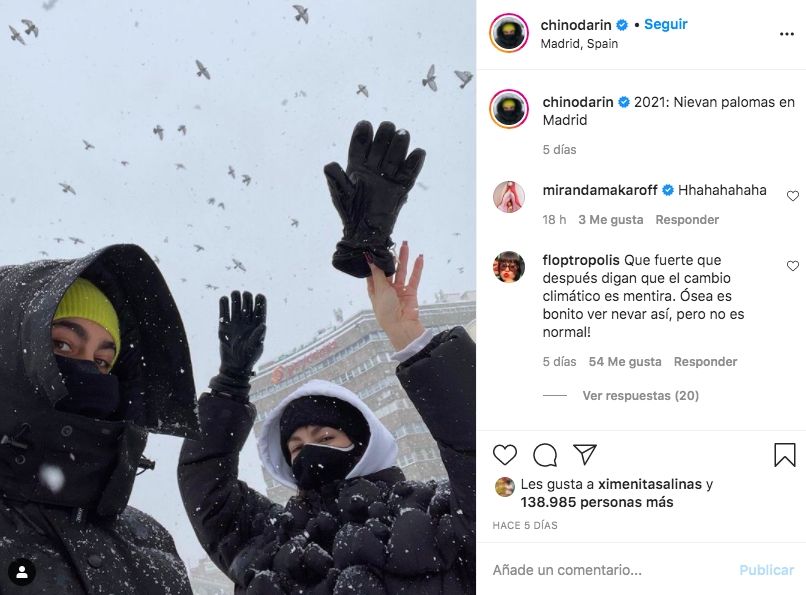Open the three-dot more options menu
The height and width of the screenshot is (595, 806).
click(786, 34)
